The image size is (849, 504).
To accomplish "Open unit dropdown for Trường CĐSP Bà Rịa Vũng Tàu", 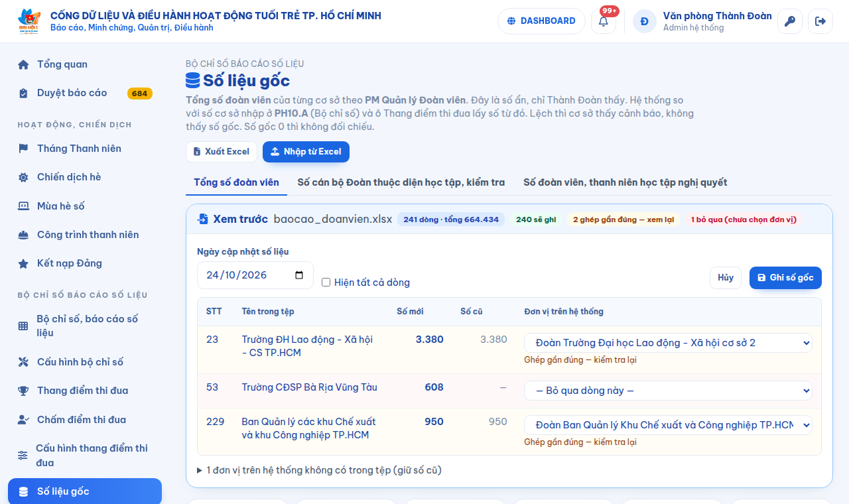I will [668, 391].
